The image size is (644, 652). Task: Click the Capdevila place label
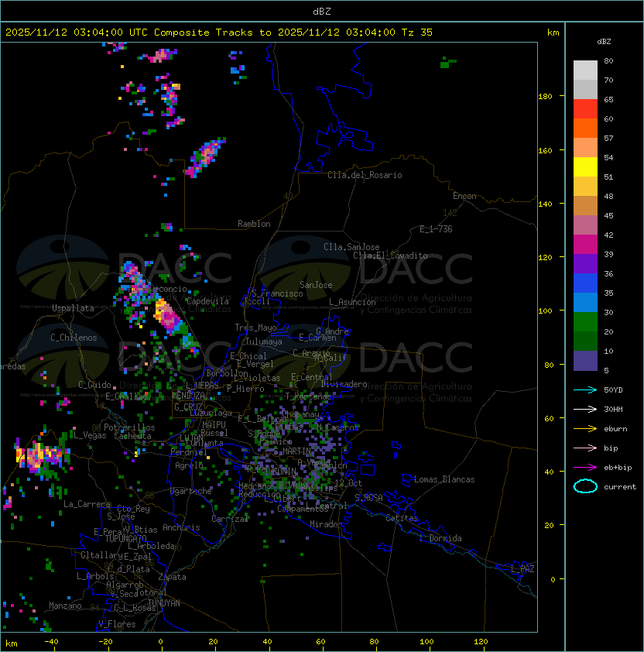[207, 301]
